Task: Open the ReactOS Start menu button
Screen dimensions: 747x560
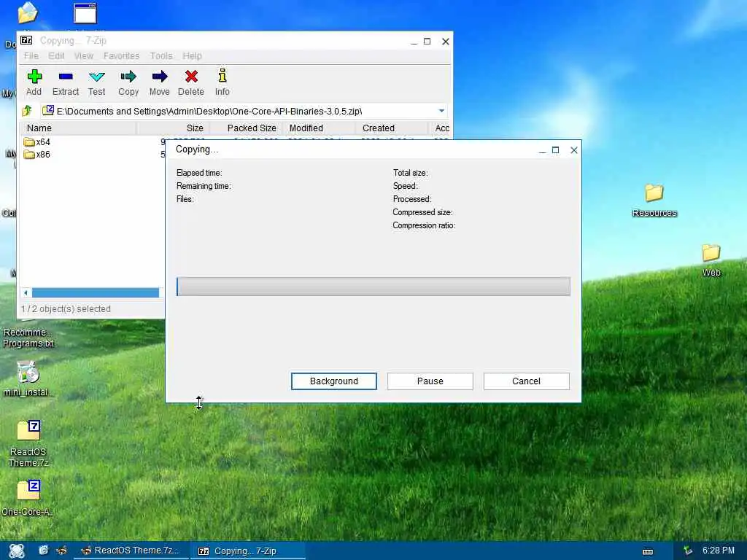Action: 17,551
